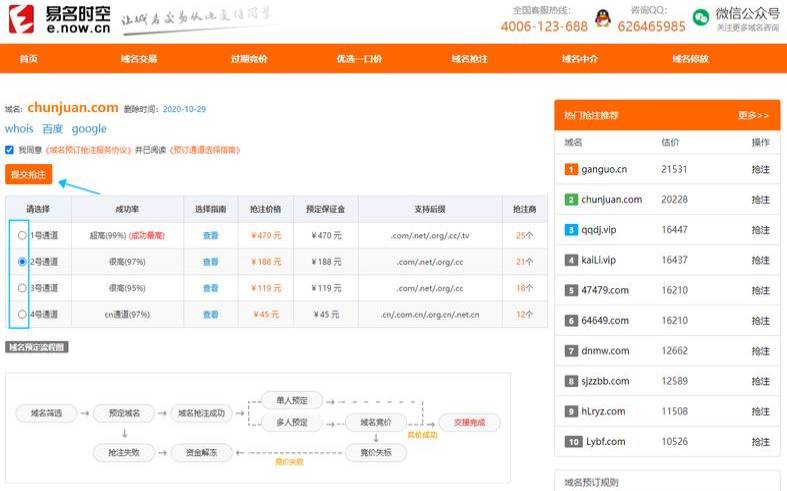Open the 百度 search link
This screenshot has height=491, width=787.
click(53, 129)
